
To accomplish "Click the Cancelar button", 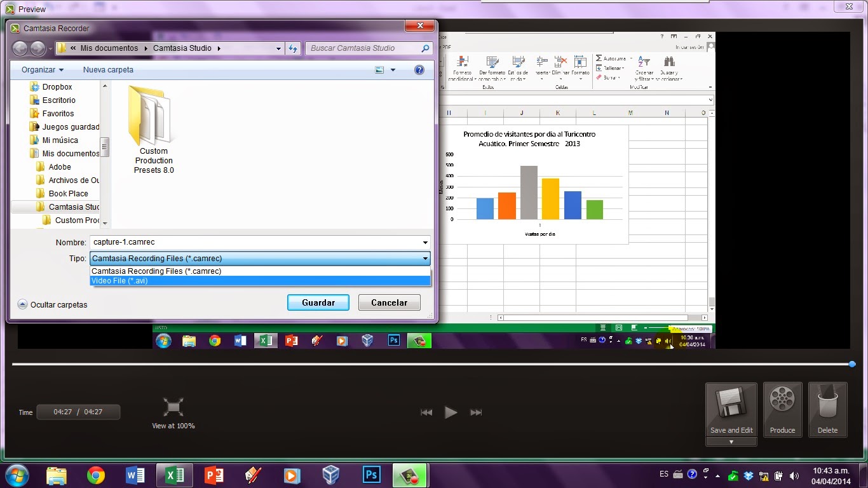I will 389,302.
